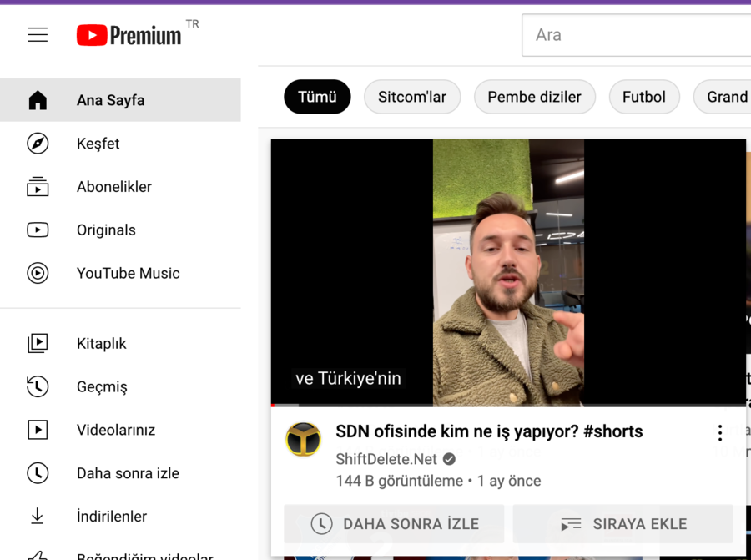The image size is (751, 560).
Task: Click the YouTube Premium logo
Action: [x=129, y=35]
